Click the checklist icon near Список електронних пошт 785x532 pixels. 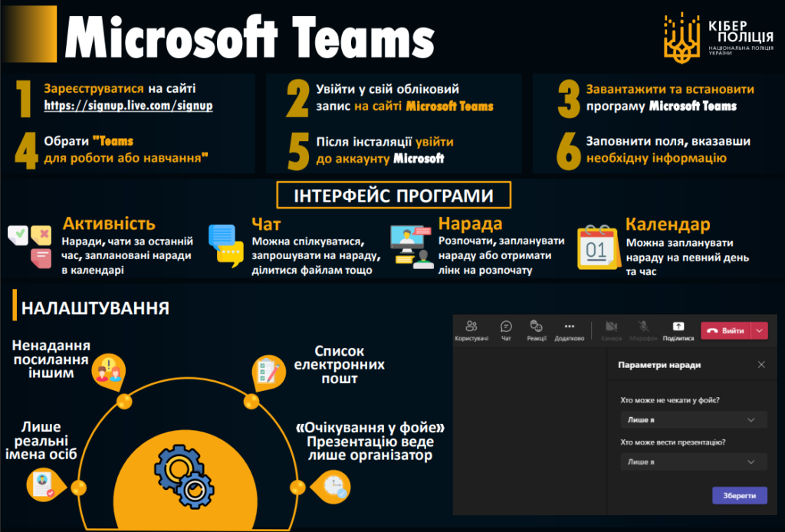(268, 373)
